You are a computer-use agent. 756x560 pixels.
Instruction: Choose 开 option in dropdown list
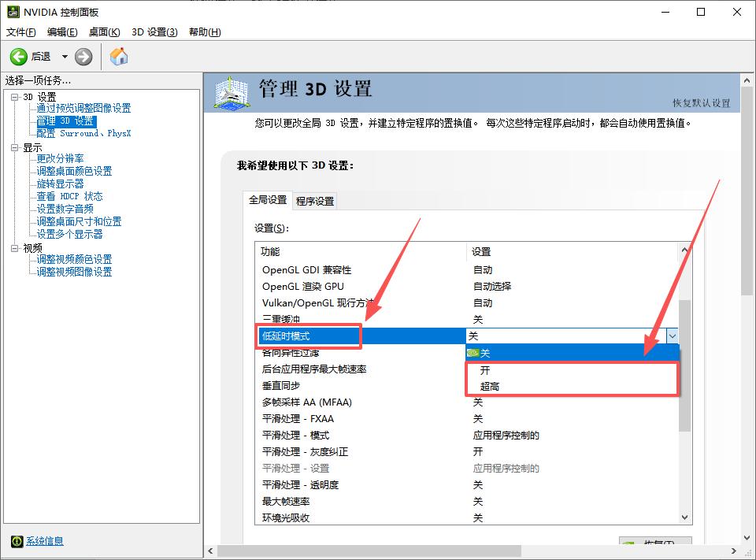pyautogui.click(x=573, y=370)
